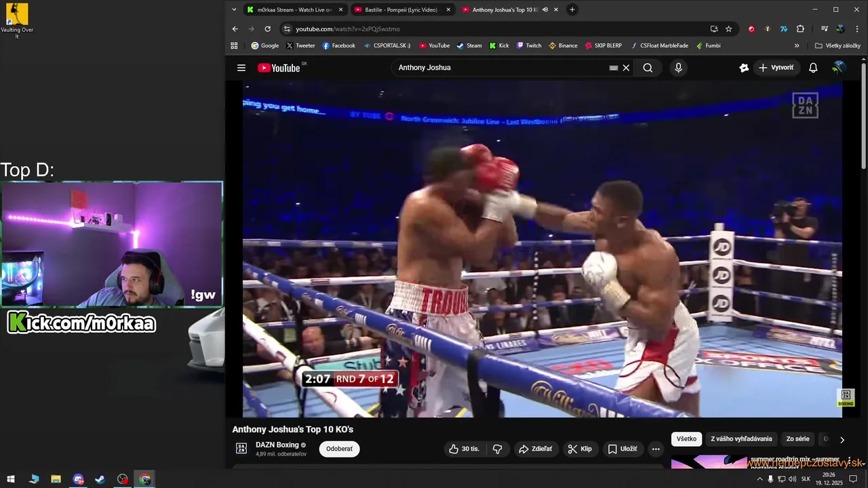Viewport: 868px width, 488px height.
Task: Open the Steam icon on the taskbar
Action: tap(100, 479)
